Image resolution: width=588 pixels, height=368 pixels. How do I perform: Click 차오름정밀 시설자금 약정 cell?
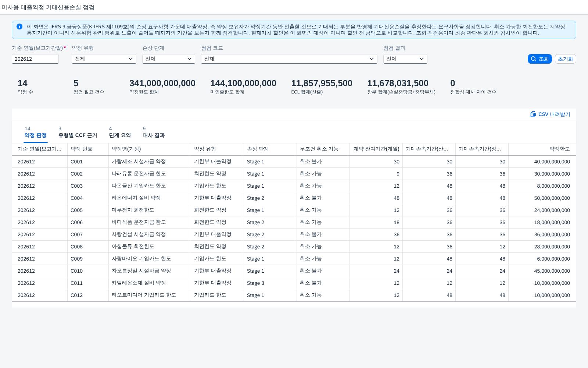click(150, 271)
